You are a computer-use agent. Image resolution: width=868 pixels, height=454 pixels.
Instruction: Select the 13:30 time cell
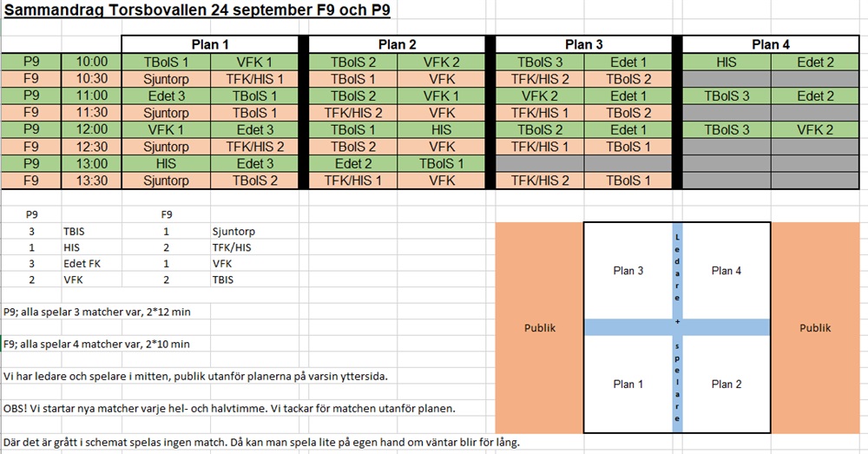point(92,181)
